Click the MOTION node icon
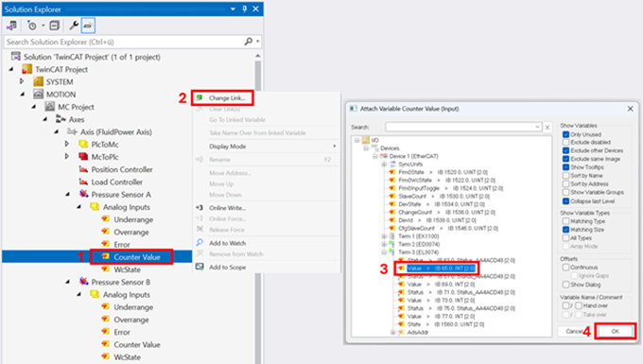 (x=38, y=94)
